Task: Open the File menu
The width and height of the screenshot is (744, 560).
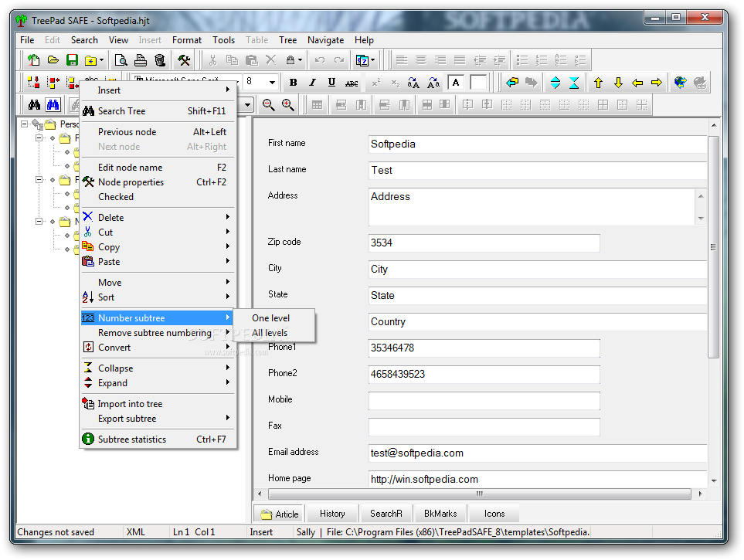Action: coord(27,40)
